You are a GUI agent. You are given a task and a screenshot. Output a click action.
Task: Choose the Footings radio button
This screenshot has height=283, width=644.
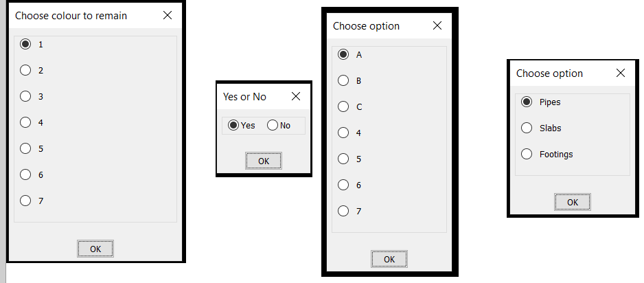pyautogui.click(x=527, y=154)
